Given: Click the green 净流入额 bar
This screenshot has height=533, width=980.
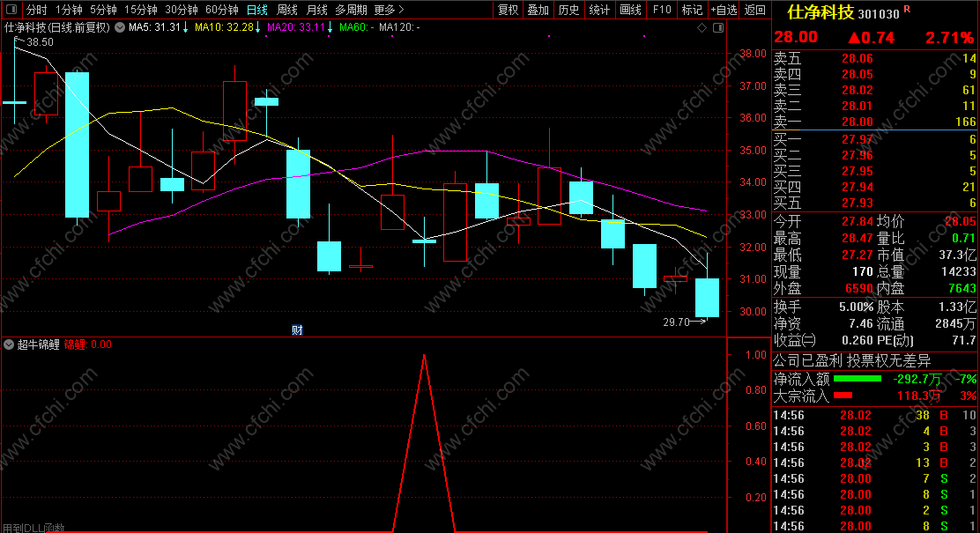Looking at the screenshot, I should point(857,379).
